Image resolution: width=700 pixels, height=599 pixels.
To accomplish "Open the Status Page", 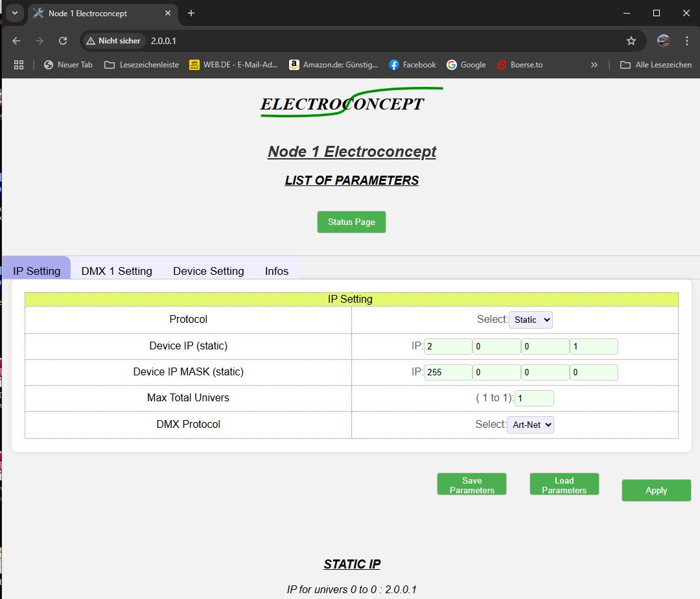I will pos(351,222).
